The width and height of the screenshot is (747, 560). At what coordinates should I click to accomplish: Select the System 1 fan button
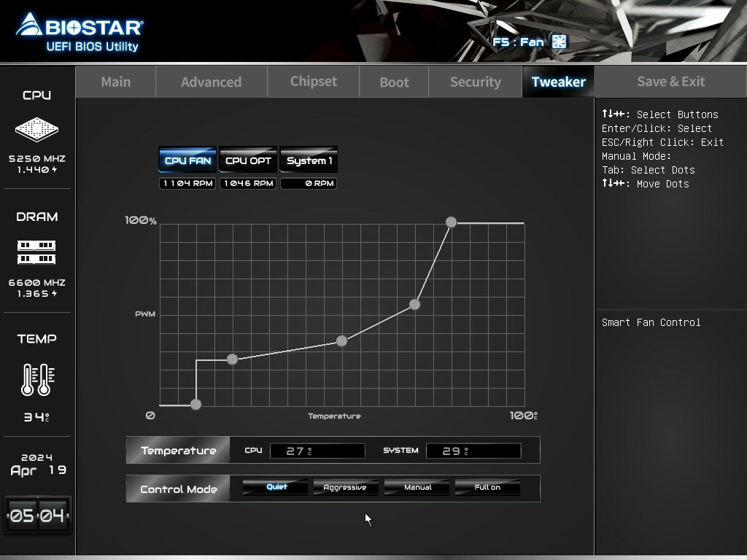click(x=309, y=160)
